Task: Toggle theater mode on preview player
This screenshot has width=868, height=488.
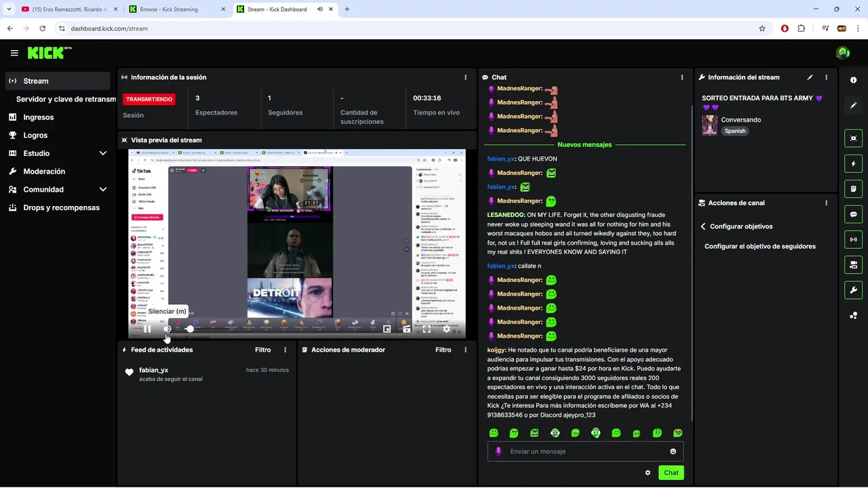Action: click(407, 329)
